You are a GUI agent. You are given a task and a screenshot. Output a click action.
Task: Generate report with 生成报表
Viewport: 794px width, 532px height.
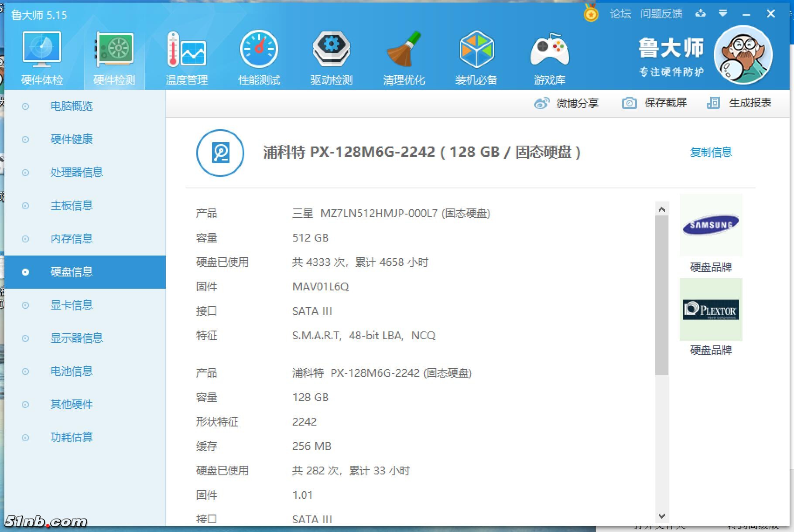pyautogui.click(x=739, y=103)
